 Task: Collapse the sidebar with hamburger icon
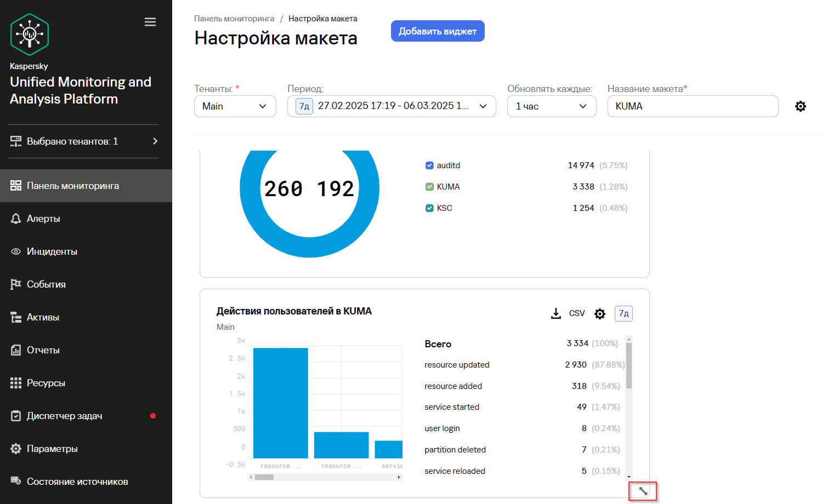(x=150, y=22)
